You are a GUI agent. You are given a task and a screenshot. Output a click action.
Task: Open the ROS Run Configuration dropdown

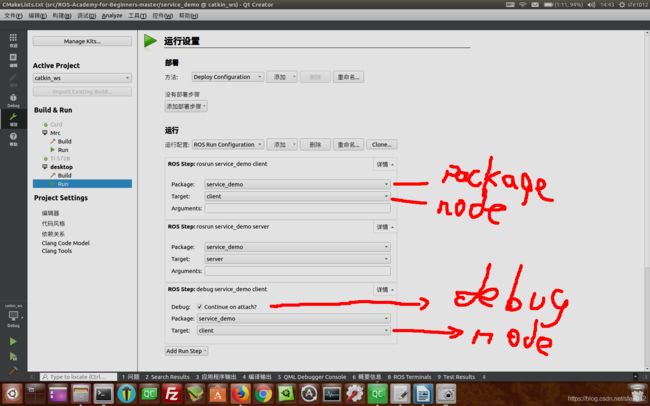(x=228, y=144)
